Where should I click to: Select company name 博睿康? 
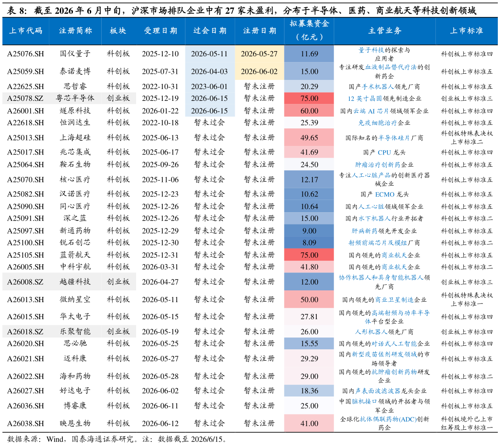75,406
